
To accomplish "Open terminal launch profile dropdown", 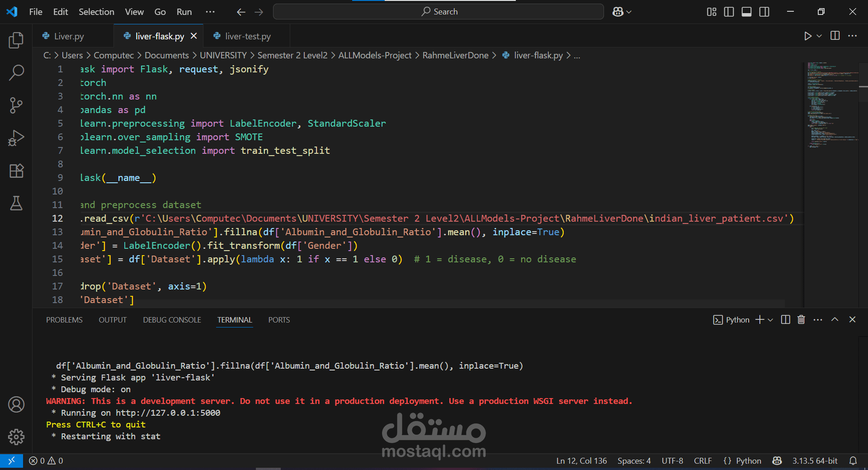I will (x=770, y=320).
